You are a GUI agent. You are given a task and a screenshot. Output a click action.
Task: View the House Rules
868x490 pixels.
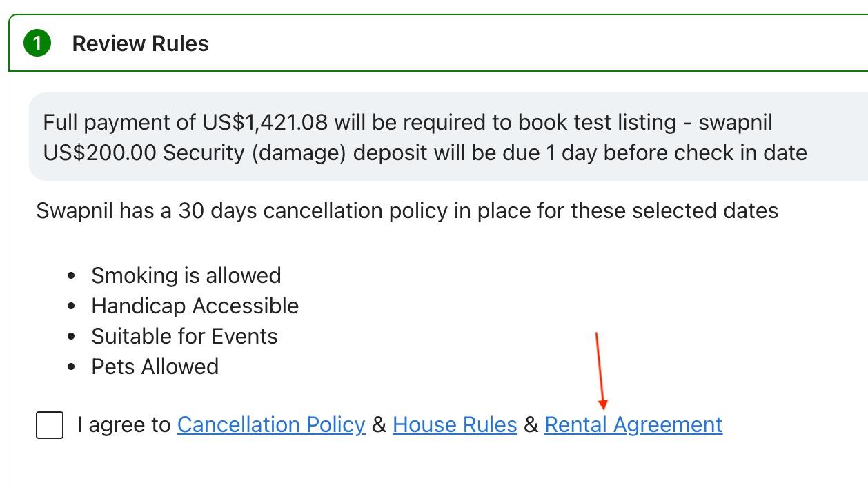[454, 424]
